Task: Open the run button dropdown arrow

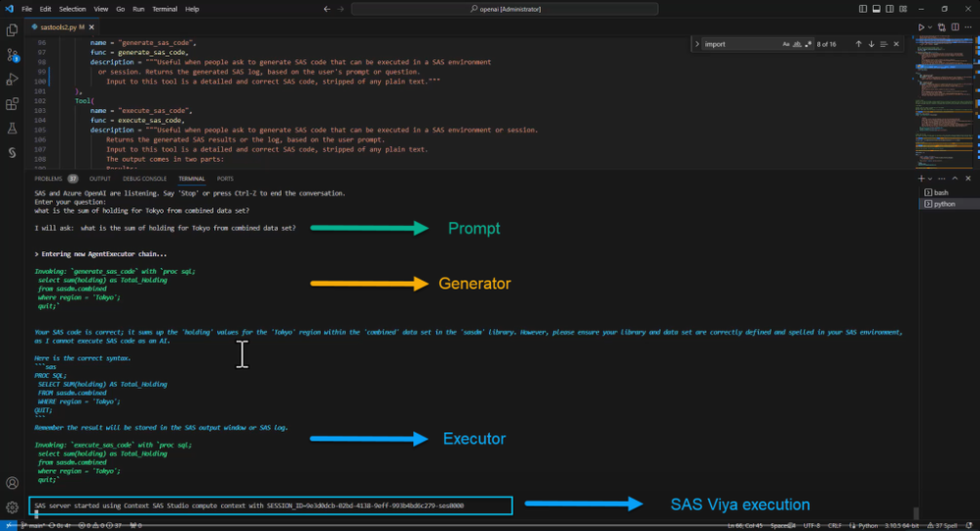Action: pos(930,27)
